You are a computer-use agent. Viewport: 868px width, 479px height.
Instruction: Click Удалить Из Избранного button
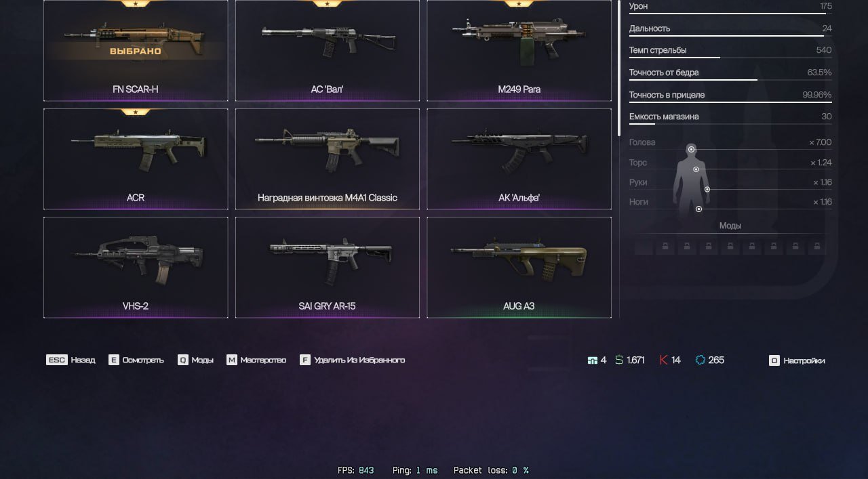point(353,360)
